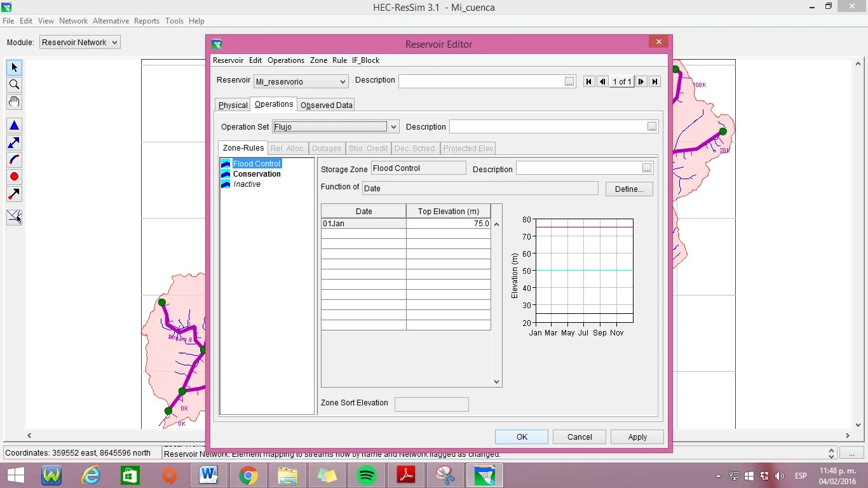868x488 pixels.
Task: Open Reservoir menu in Reservoir Editor
Action: pos(228,60)
